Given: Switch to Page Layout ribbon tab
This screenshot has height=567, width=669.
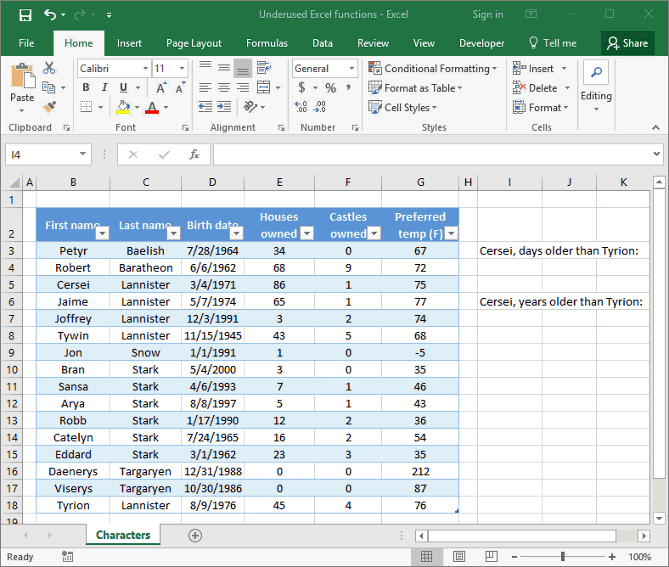Looking at the screenshot, I should pos(194,43).
